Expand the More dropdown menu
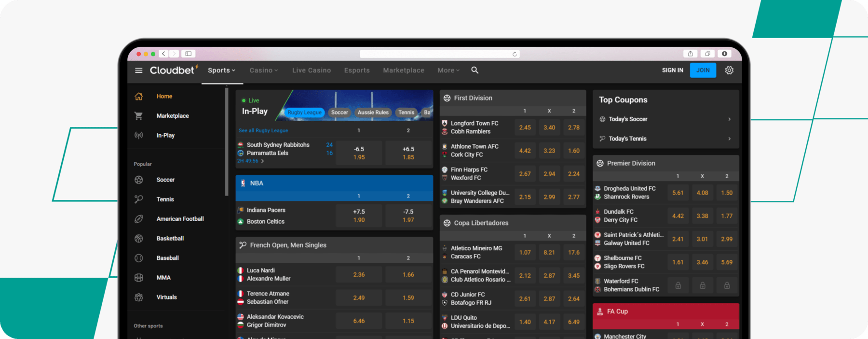The width and height of the screenshot is (868, 339). 448,71
